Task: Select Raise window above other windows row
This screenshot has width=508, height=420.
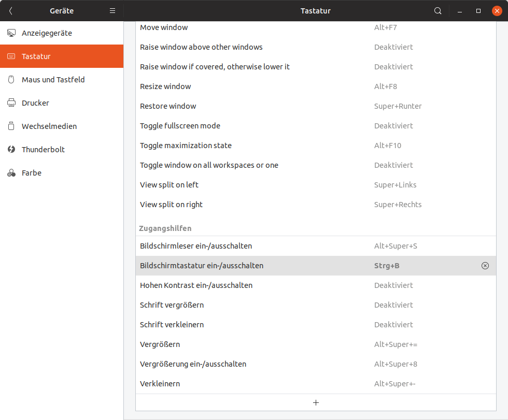Action: point(316,47)
